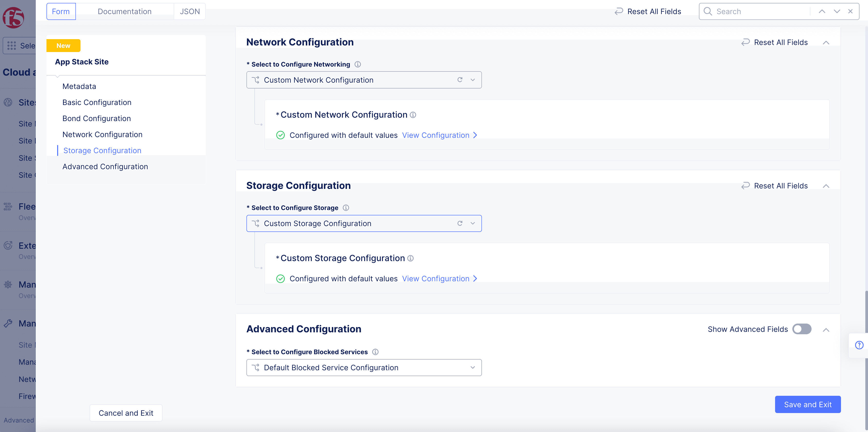This screenshot has width=868, height=432.
Task: Click the Manage gear icon in sidebar
Action: pyautogui.click(x=8, y=284)
